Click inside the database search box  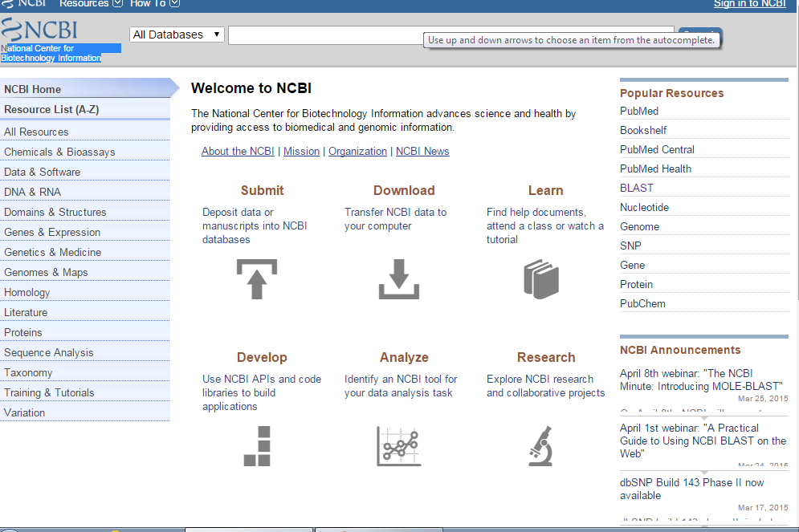(x=321, y=35)
